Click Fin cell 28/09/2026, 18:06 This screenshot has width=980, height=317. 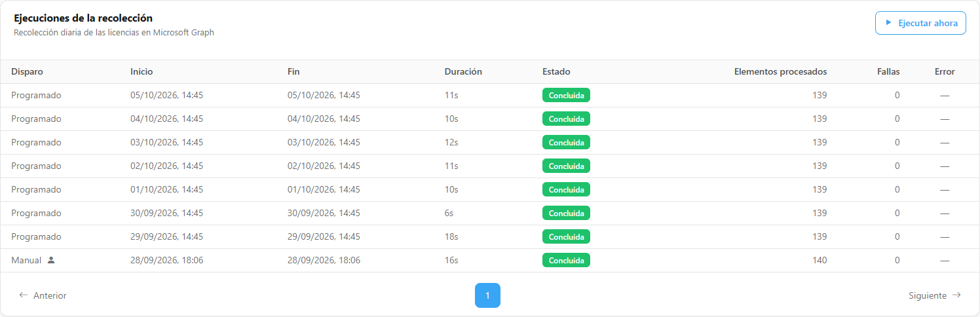pos(324,260)
